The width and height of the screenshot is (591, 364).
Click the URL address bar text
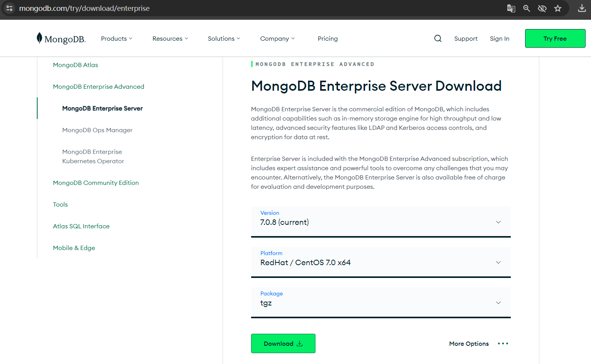[84, 8]
